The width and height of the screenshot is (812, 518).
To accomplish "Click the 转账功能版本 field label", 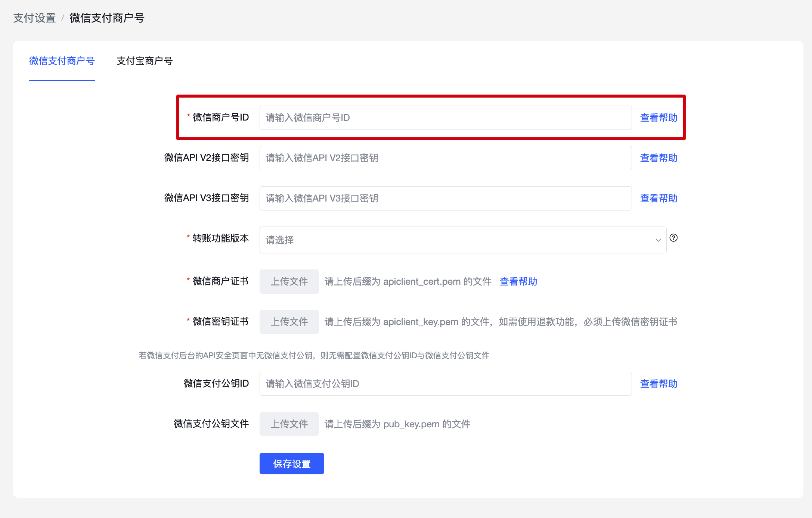I will pyautogui.click(x=220, y=238).
